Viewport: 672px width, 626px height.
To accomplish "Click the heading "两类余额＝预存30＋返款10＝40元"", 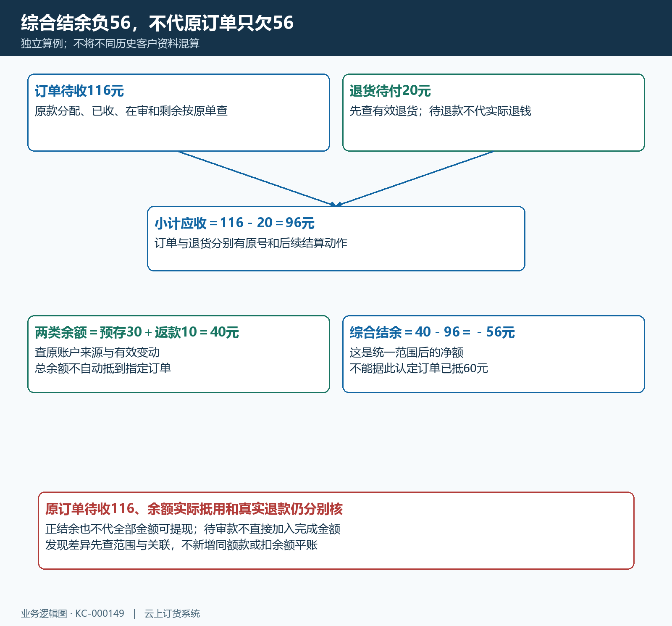I will [x=137, y=332].
